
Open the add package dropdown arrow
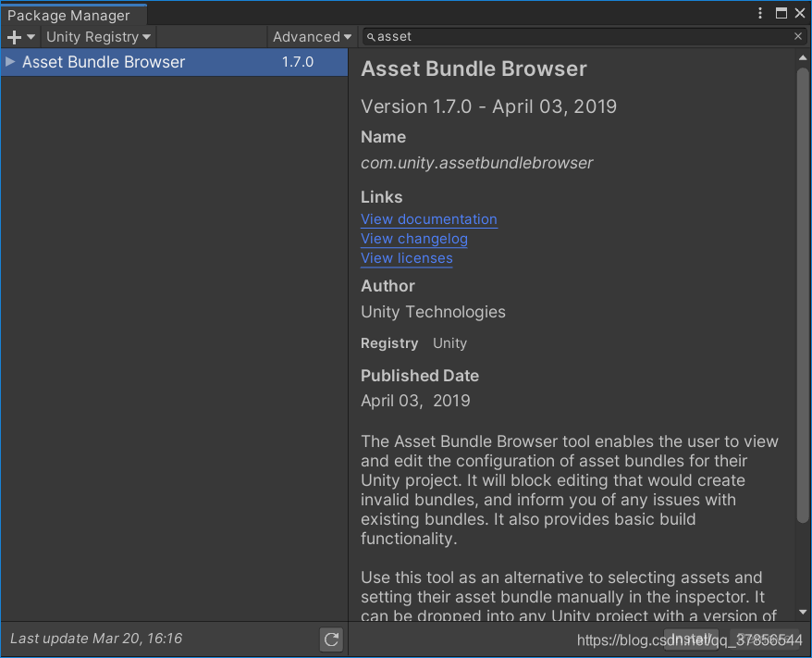[31, 37]
